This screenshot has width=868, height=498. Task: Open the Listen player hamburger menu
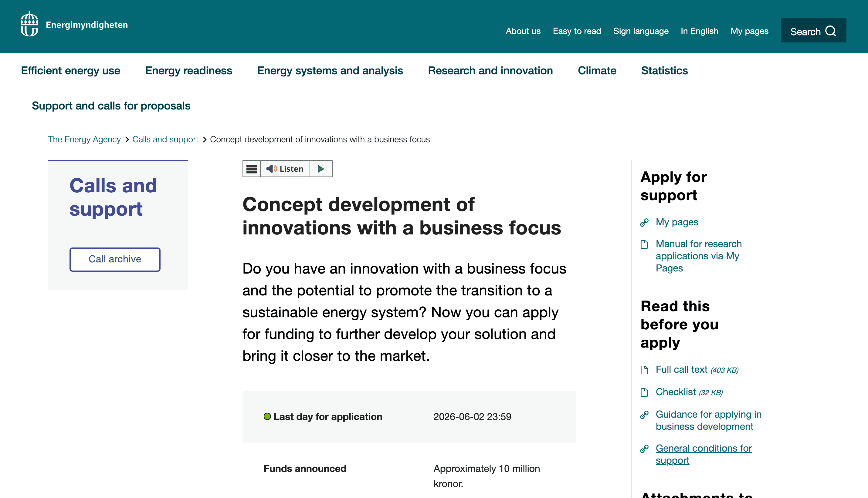252,168
